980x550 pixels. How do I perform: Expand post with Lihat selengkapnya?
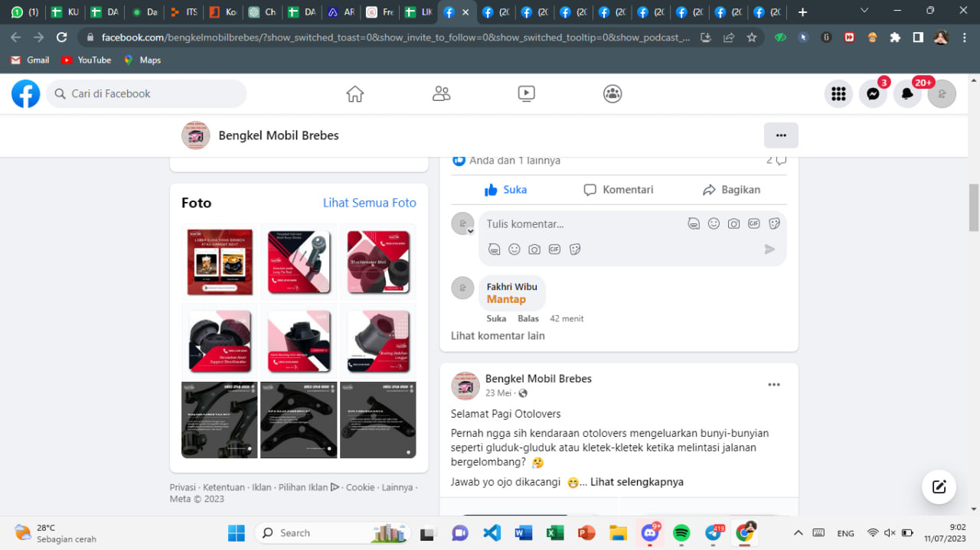click(637, 482)
